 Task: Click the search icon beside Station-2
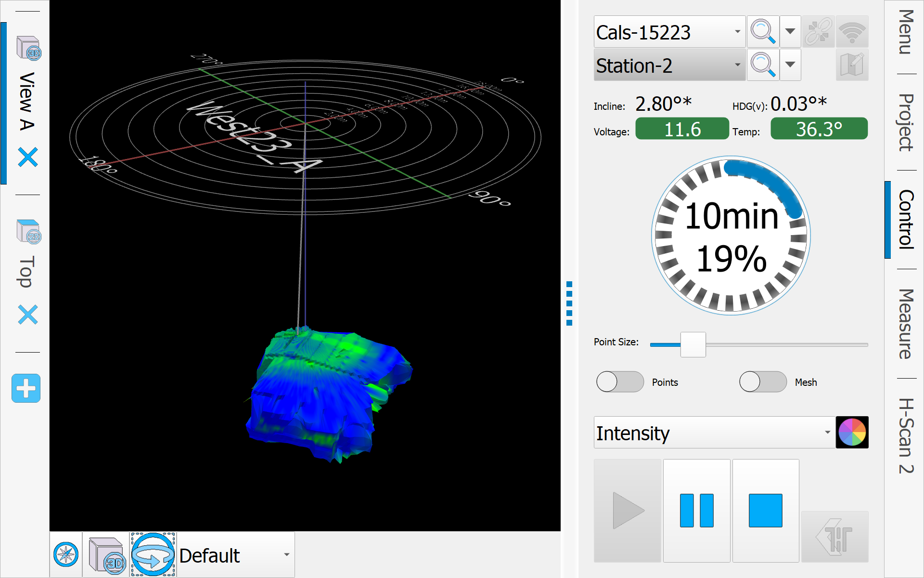tap(763, 65)
